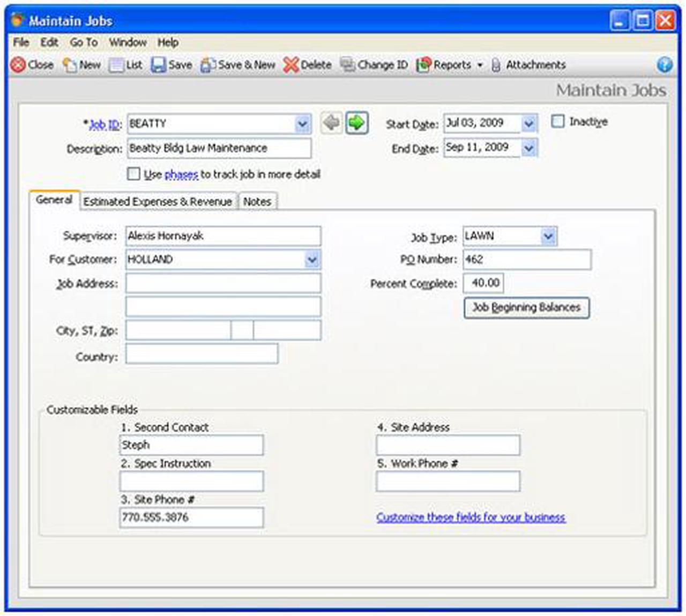Viewport: 686px width, 616px height.
Task: Click the Site Phone # field
Action: click(x=191, y=517)
